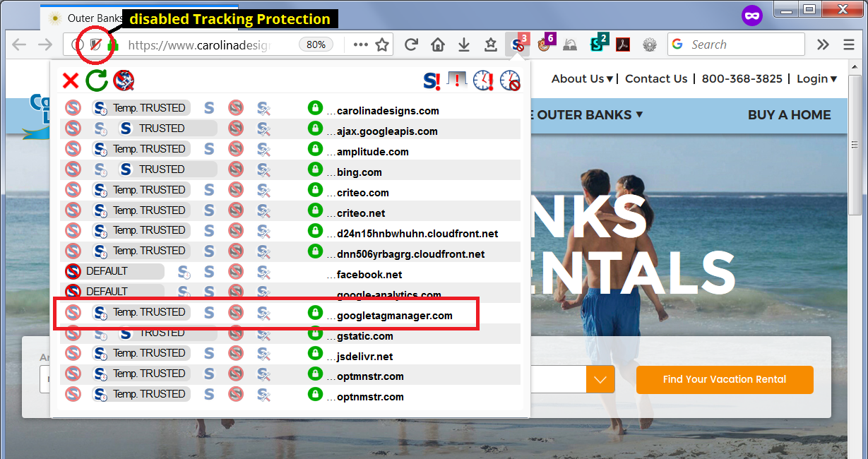Open the page actions three-dot menu
The image size is (868, 459).
click(x=361, y=44)
